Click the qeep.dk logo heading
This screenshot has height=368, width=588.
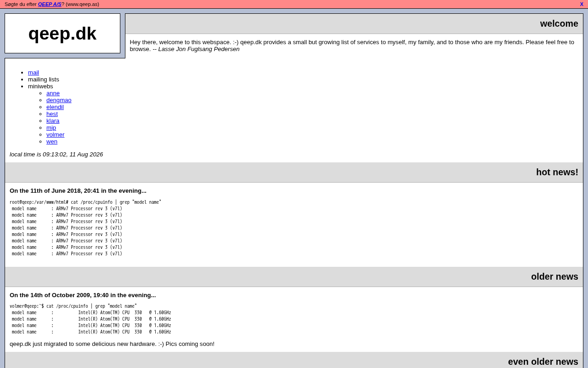(x=62, y=34)
